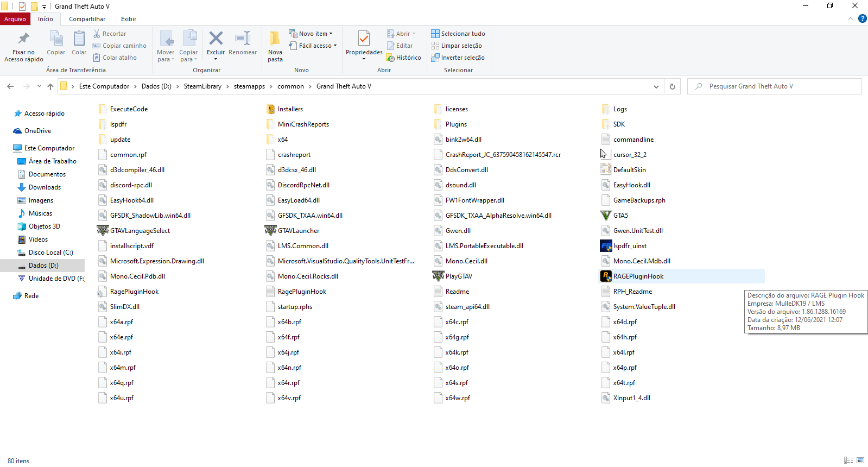Refresh the current folder view

tap(673, 86)
